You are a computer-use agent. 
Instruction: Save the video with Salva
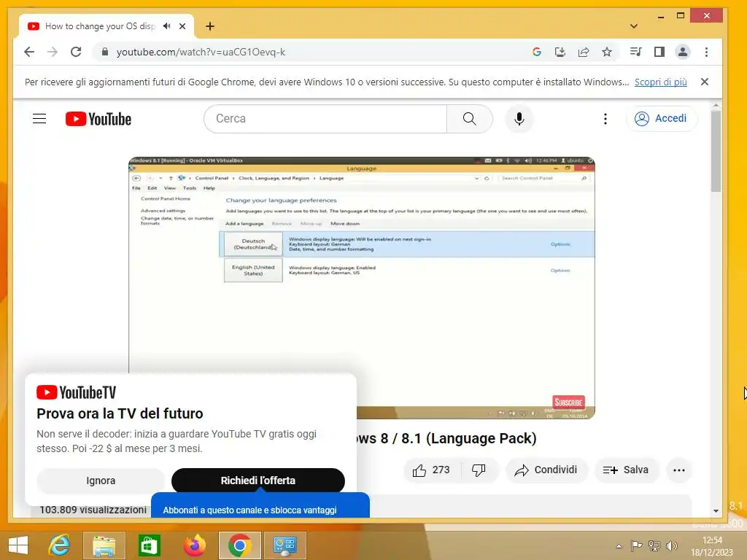pos(626,470)
